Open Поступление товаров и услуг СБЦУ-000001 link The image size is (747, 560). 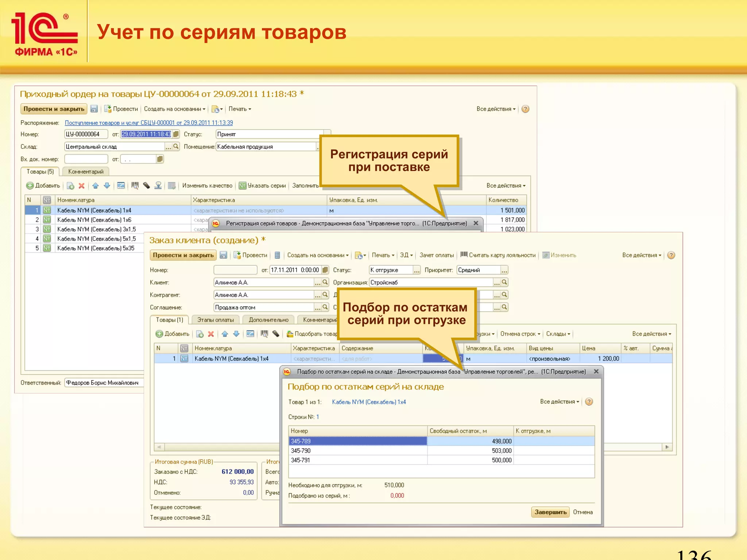pyautogui.click(x=149, y=123)
